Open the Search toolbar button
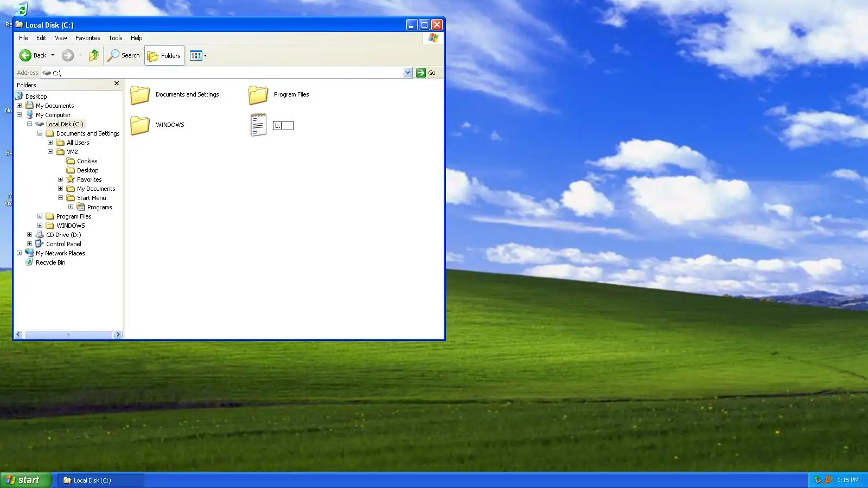868x488 pixels. point(124,55)
